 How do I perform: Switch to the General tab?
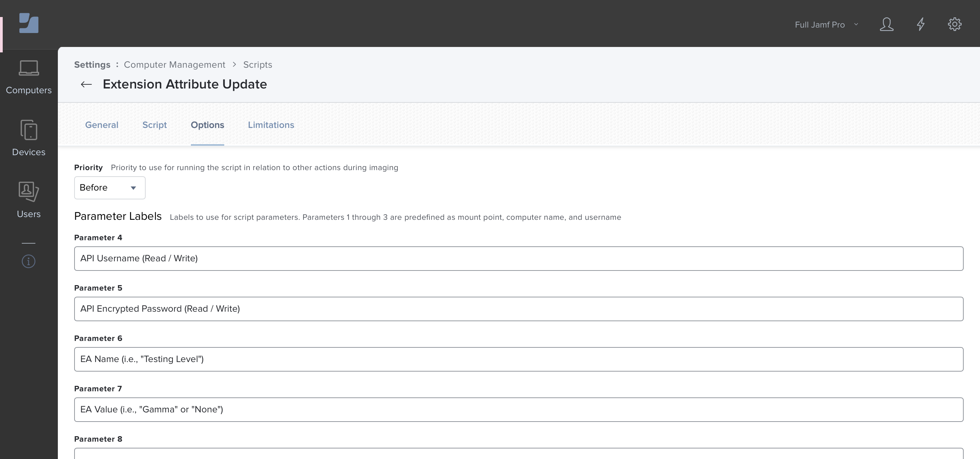point(101,125)
